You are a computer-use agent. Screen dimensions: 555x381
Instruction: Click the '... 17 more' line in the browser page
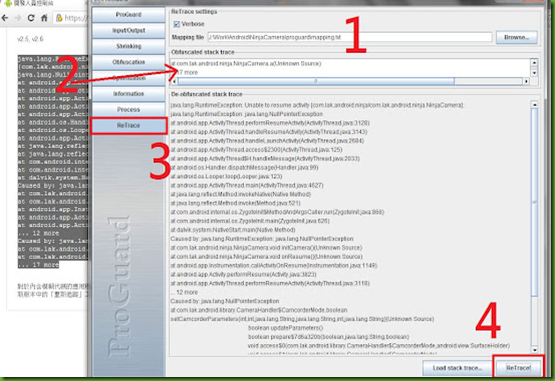[39, 265]
